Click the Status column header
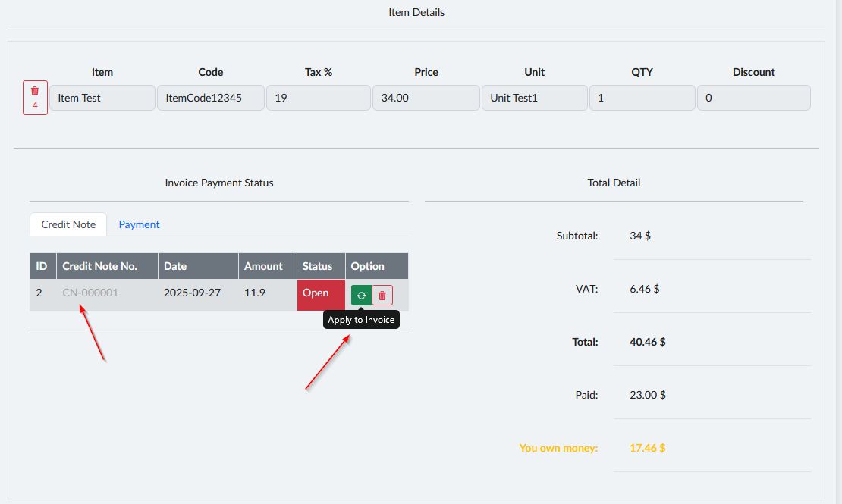The image size is (842, 504). tap(317, 266)
